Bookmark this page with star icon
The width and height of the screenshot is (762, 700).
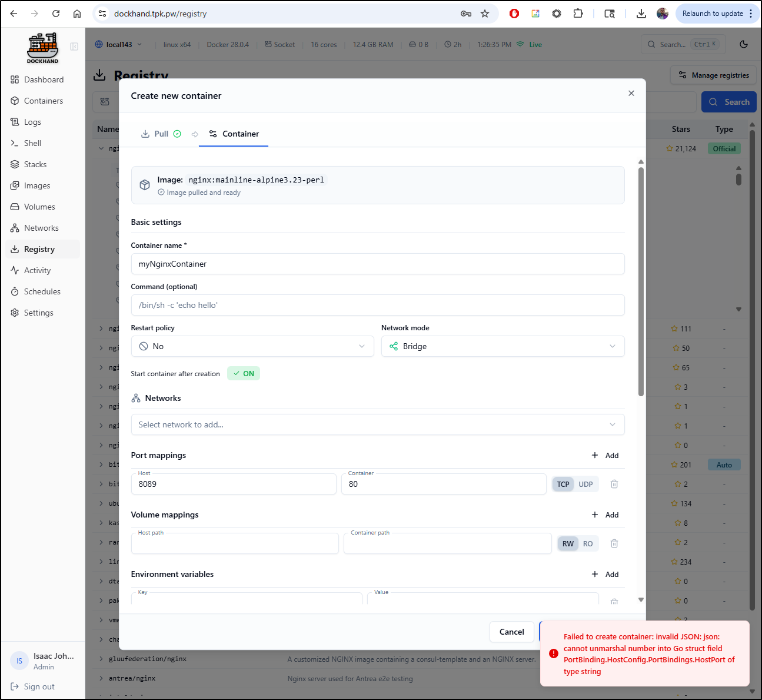point(485,14)
